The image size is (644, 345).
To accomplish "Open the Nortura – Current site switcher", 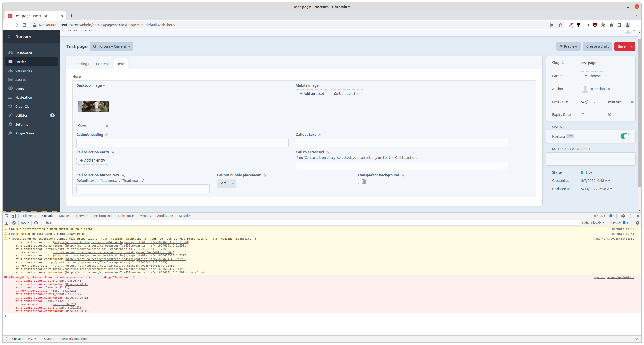I will (111, 46).
